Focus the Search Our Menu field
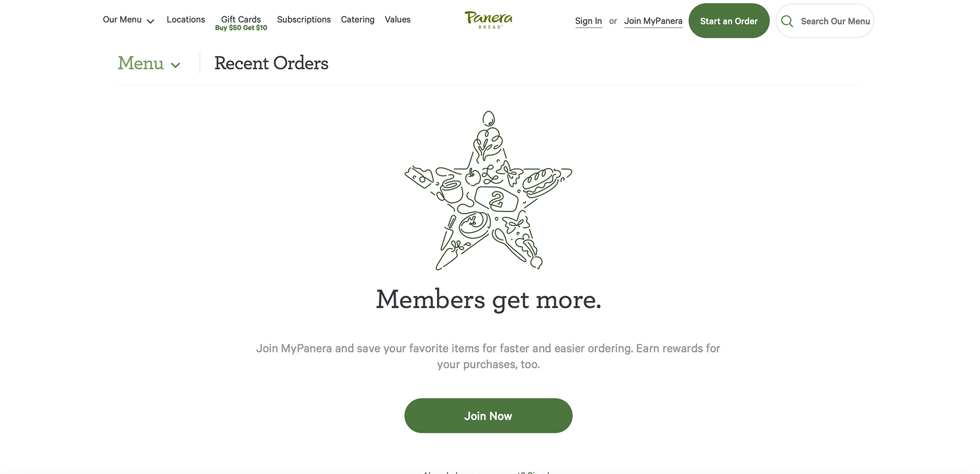 (x=825, y=21)
